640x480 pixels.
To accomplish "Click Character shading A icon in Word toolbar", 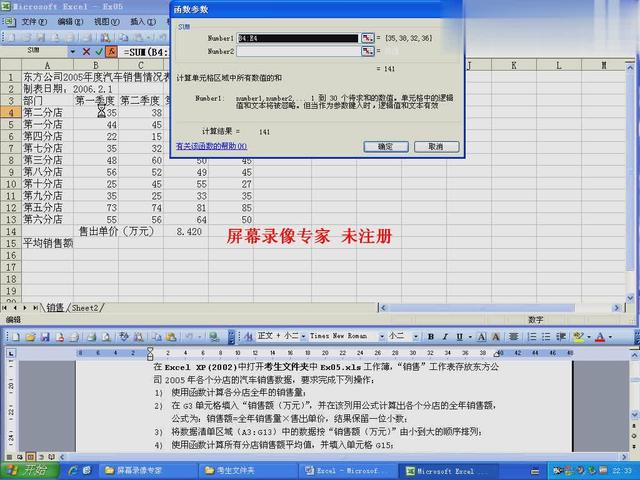I will (496, 337).
